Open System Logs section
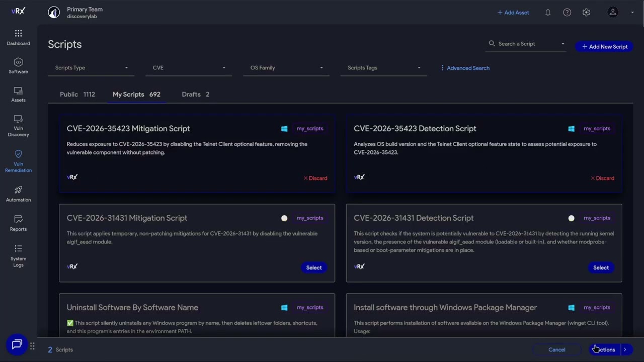Screen dimensions: 644x362 (18, 256)
